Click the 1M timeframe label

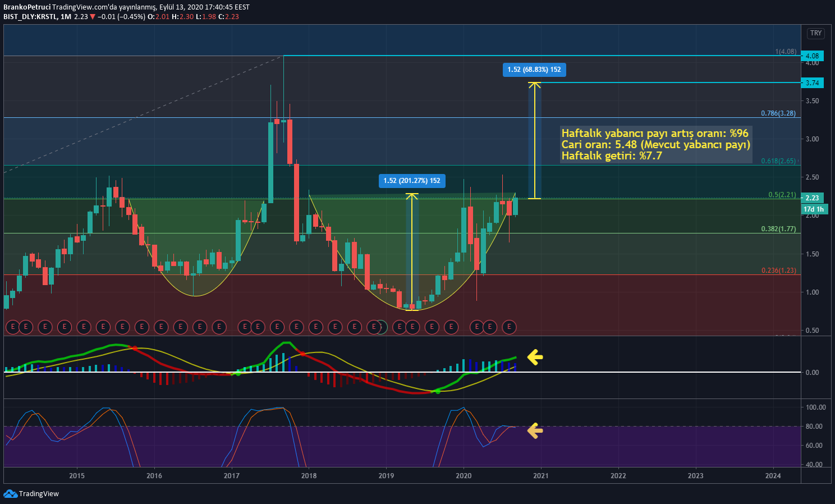(66, 17)
